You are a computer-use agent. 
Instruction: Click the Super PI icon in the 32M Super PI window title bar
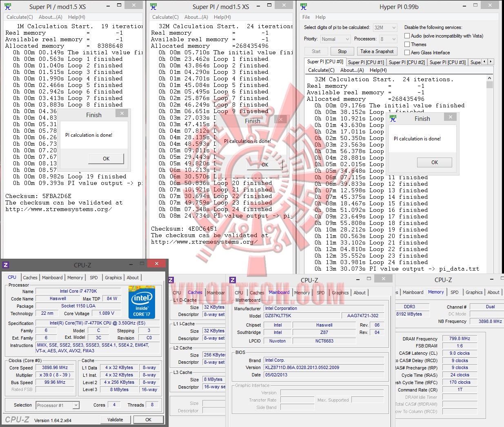(153, 7)
